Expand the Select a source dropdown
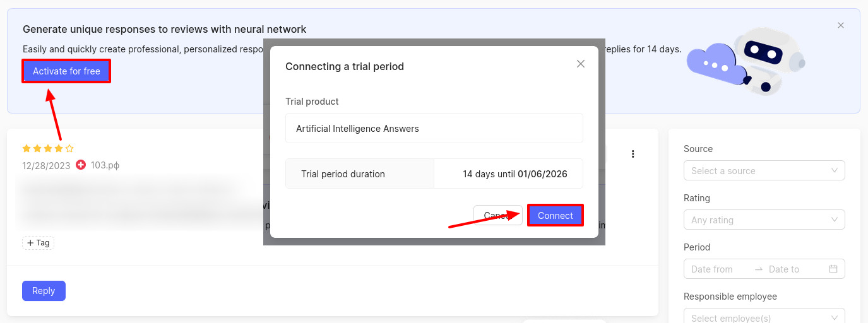Viewport: 868px width, 323px height. pyautogui.click(x=764, y=171)
